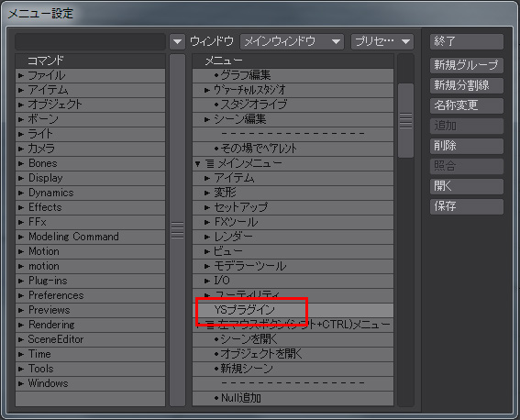Image resolution: width=520 pixels, height=420 pixels.
Task: Open the プリセット presets dropdown
Action: 382,42
